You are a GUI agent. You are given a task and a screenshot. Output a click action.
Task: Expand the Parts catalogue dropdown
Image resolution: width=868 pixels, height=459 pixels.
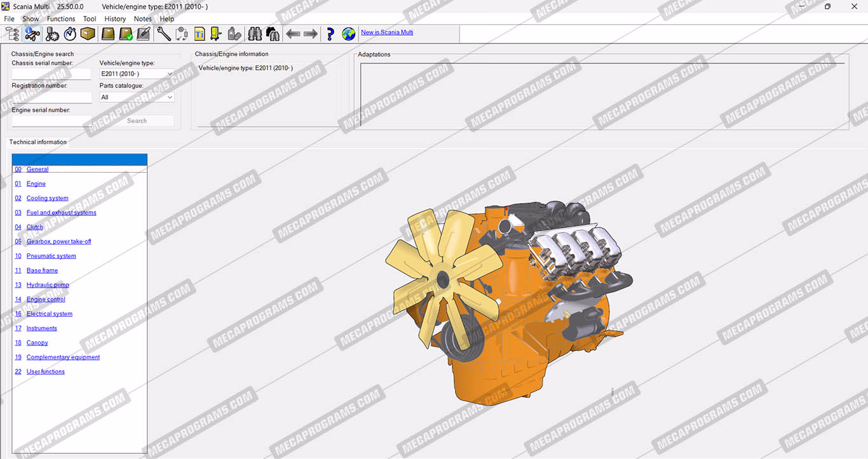pyautogui.click(x=137, y=97)
